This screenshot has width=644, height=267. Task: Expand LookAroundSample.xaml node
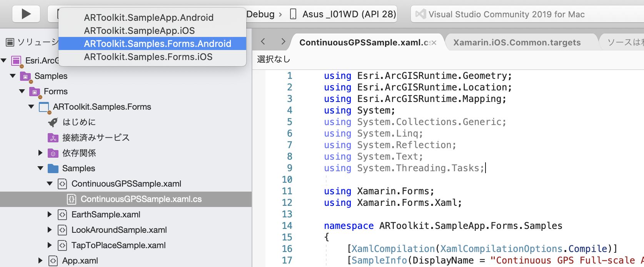click(50, 230)
